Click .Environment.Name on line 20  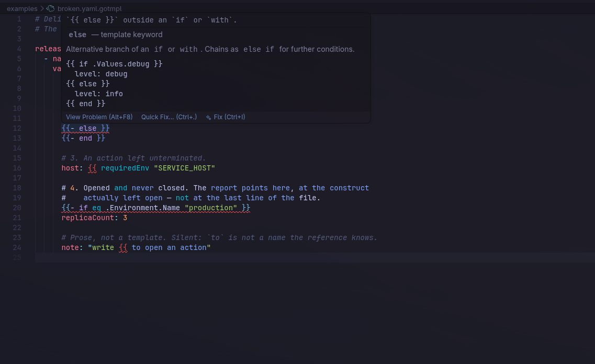tap(143, 208)
